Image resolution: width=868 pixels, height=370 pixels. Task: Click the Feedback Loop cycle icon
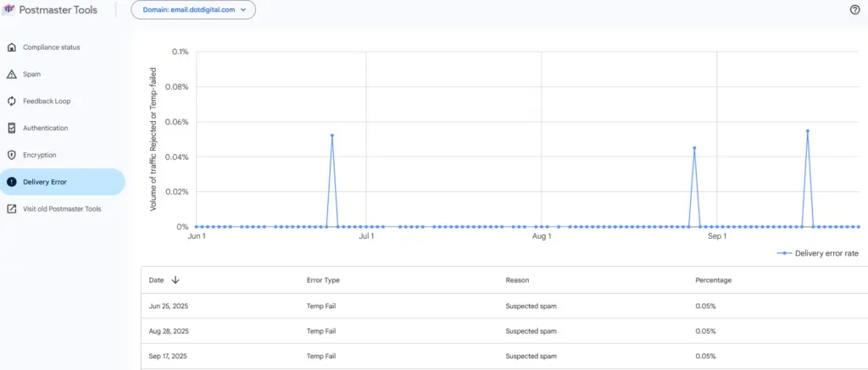[x=12, y=101]
